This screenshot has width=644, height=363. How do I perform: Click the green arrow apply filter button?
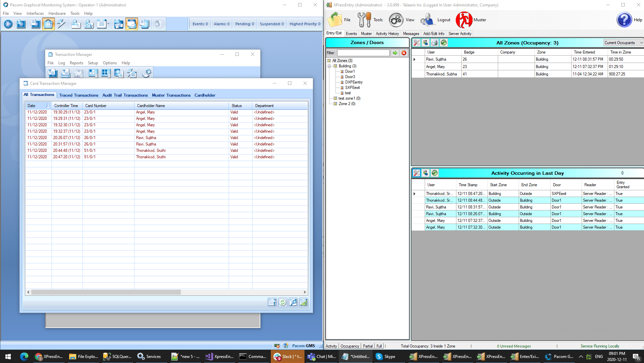[x=395, y=53]
